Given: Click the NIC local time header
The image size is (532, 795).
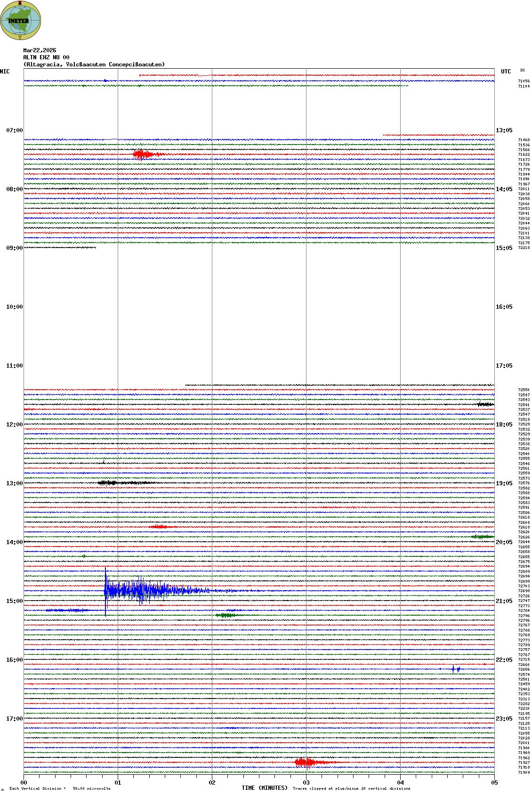Looking at the screenshot, I should pyautogui.click(x=5, y=72).
